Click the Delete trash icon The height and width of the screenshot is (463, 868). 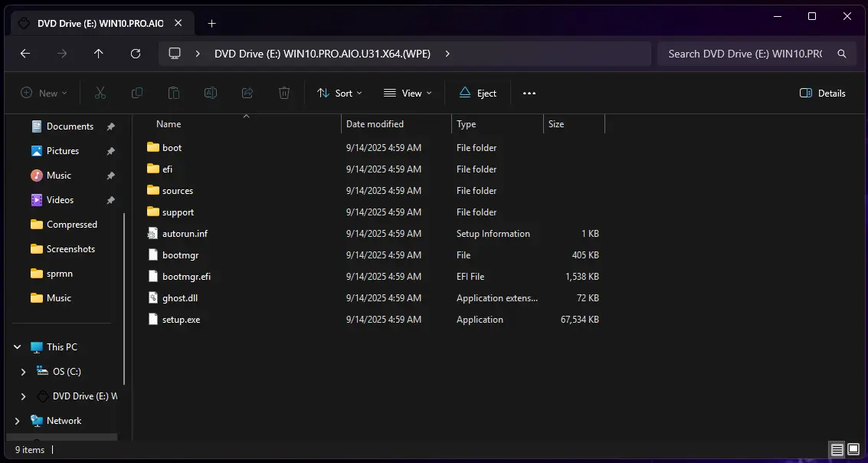284,93
